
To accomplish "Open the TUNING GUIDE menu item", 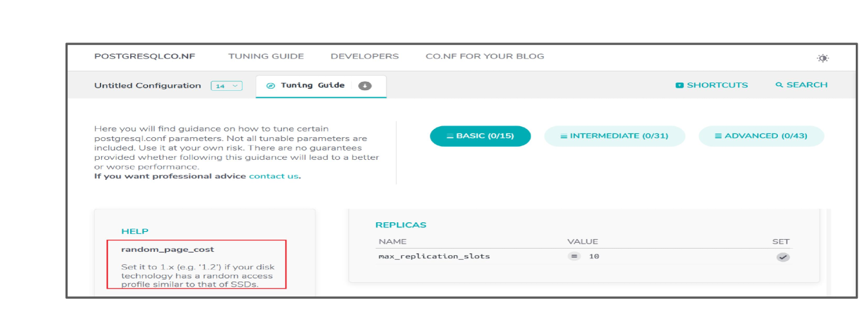I will (266, 56).
